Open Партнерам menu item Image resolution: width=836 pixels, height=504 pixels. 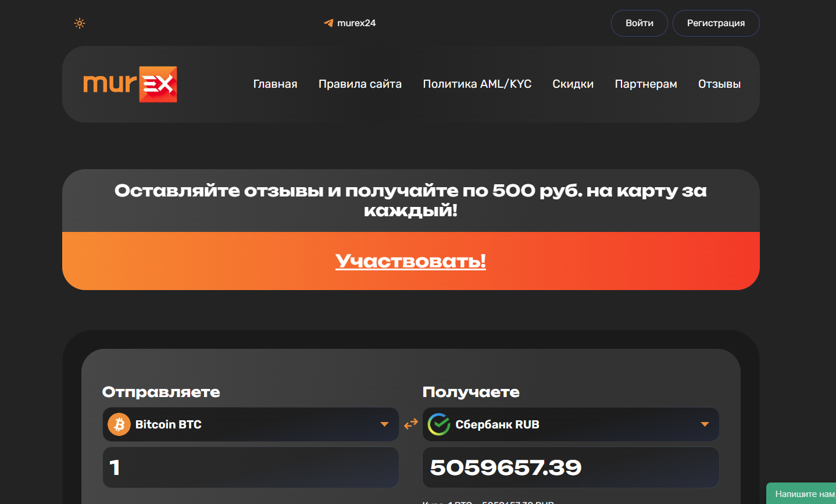point(646,84)
